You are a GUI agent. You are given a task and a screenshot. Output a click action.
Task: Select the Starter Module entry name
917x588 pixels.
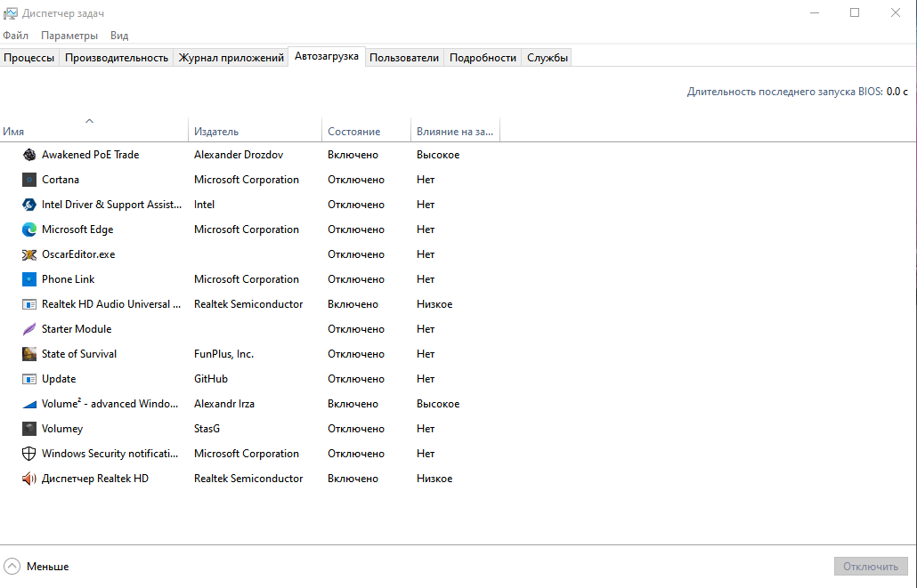point(77,329)
